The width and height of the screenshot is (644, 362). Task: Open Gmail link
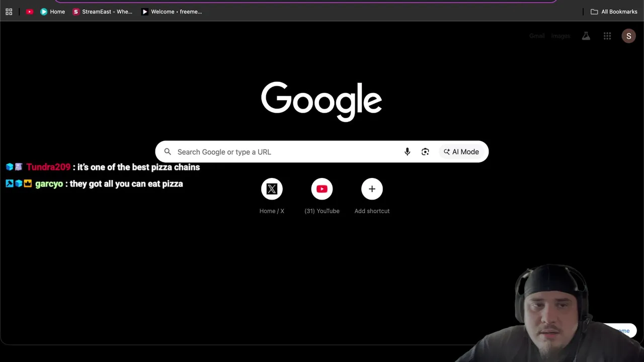537,36
